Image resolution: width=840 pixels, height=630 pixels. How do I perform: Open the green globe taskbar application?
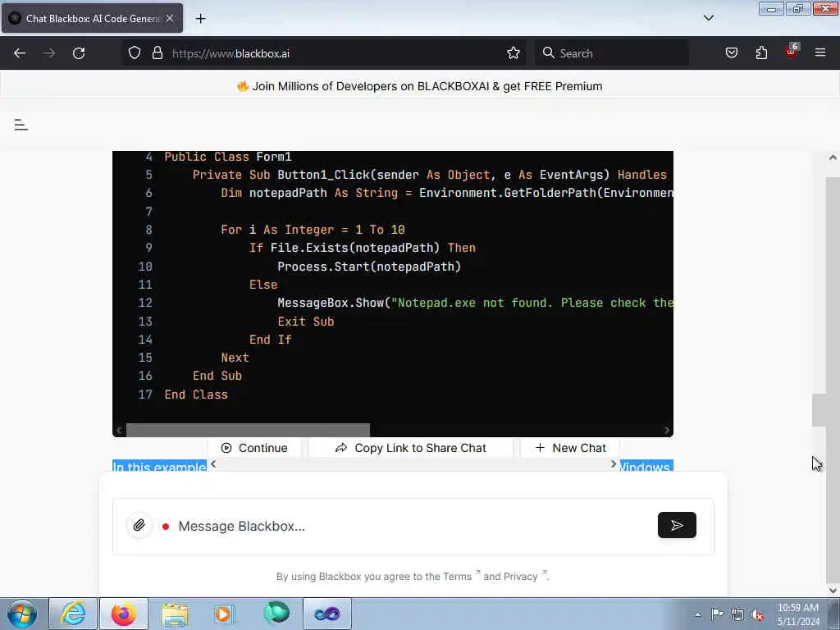[276, 614]
